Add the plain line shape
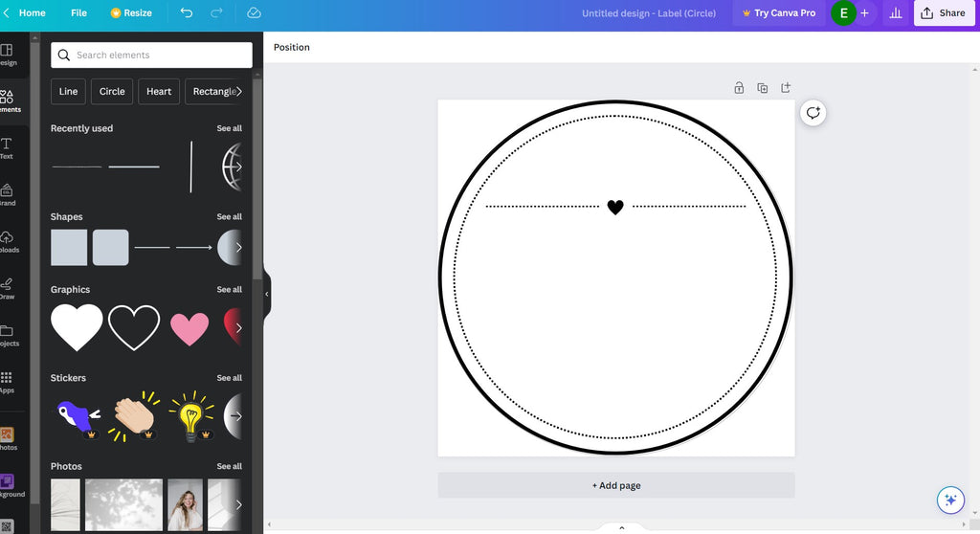Viewport: 980px width, 534px height. tap(152, 248)
